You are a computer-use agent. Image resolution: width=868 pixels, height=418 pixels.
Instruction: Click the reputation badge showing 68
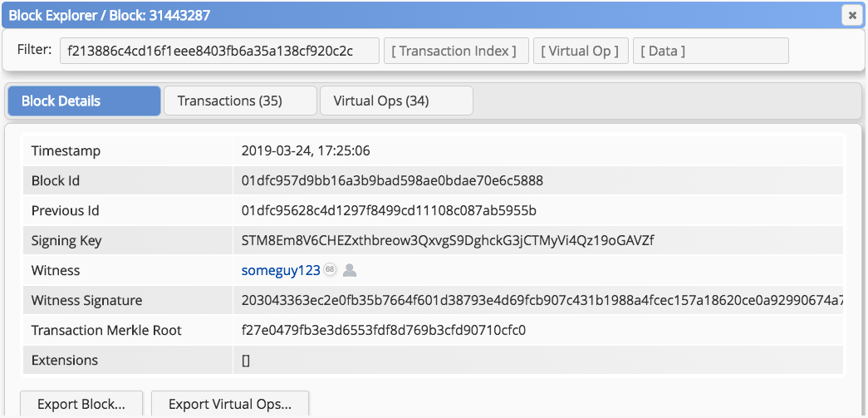tap(330, 270)
